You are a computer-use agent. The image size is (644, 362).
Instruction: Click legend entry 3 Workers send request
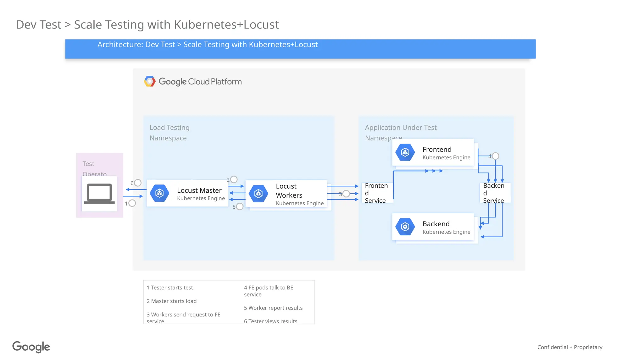(184, 318)
